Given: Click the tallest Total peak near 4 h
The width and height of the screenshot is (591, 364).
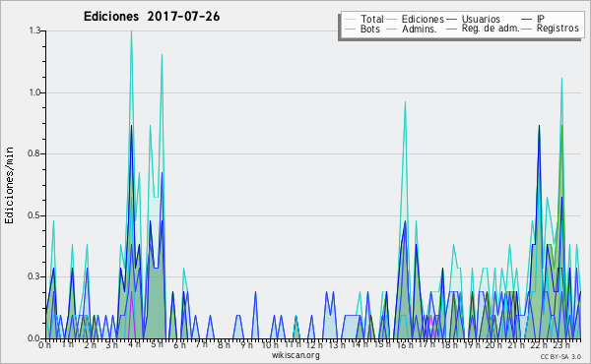Looking at the screenshot, I should 131,31.
